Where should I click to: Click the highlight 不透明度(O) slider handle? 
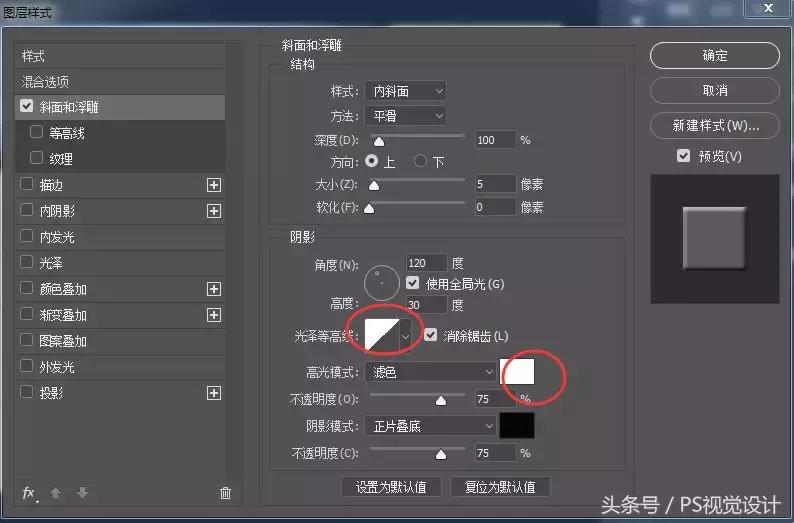coord(441,400)
